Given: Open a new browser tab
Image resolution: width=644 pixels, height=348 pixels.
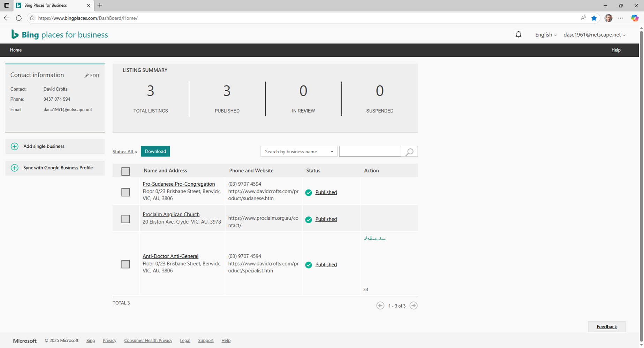Looking at the screenshot, I should pyautogui.click(x=100, y=5).
